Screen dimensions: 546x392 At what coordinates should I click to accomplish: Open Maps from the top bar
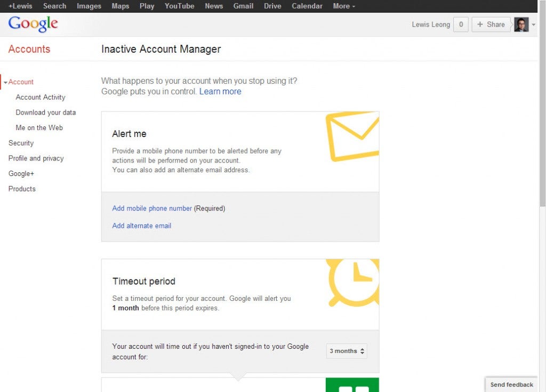pos(121,6)
